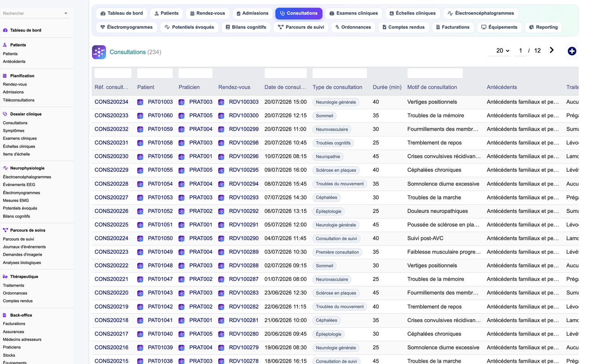The height and width of the screenshot is (364, 589).
Task: Click appointment icon beside RDV100296
Action: [221, 157]
